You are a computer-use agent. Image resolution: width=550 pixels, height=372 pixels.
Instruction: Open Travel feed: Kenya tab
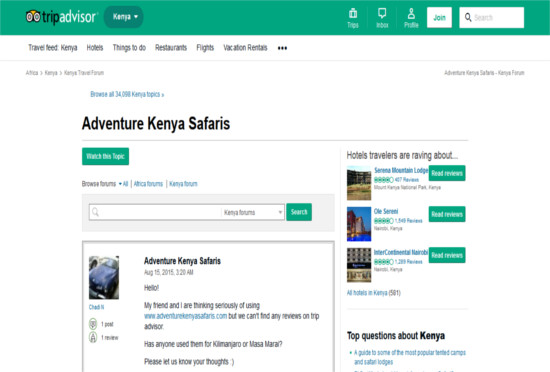click(x=53, y=48)
